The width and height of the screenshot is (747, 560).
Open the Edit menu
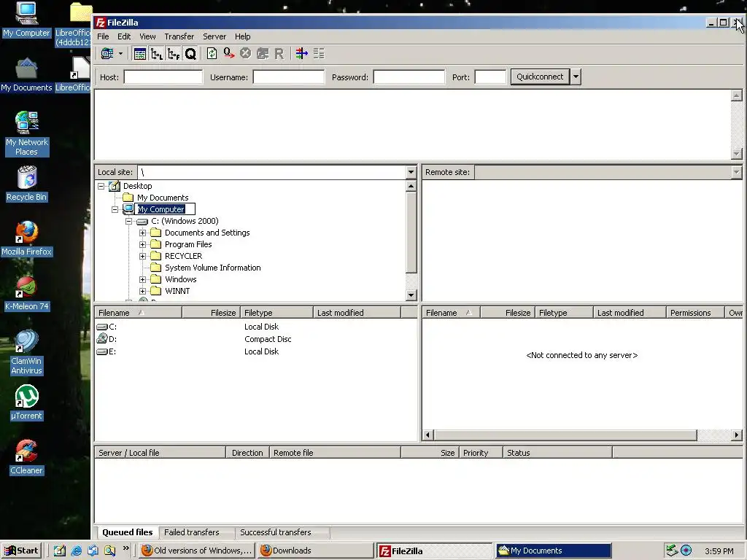tap(124, 36)
